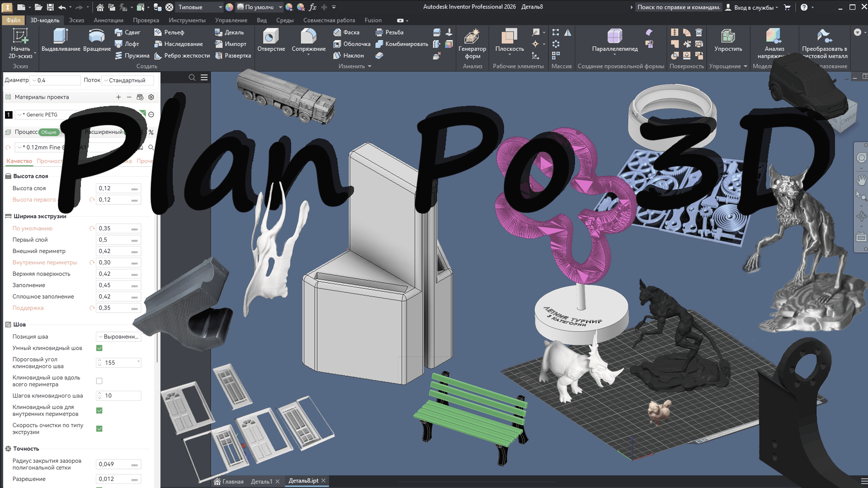Image resolution: width=868 pixels, height=488 pixels.
Task: Choose the Импорт tool
Action: pos(231,44)
